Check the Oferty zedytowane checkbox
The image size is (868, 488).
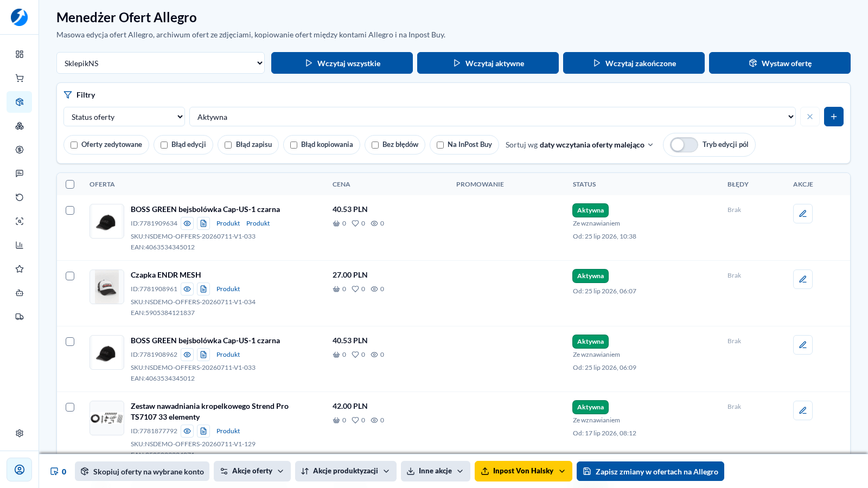74,145
